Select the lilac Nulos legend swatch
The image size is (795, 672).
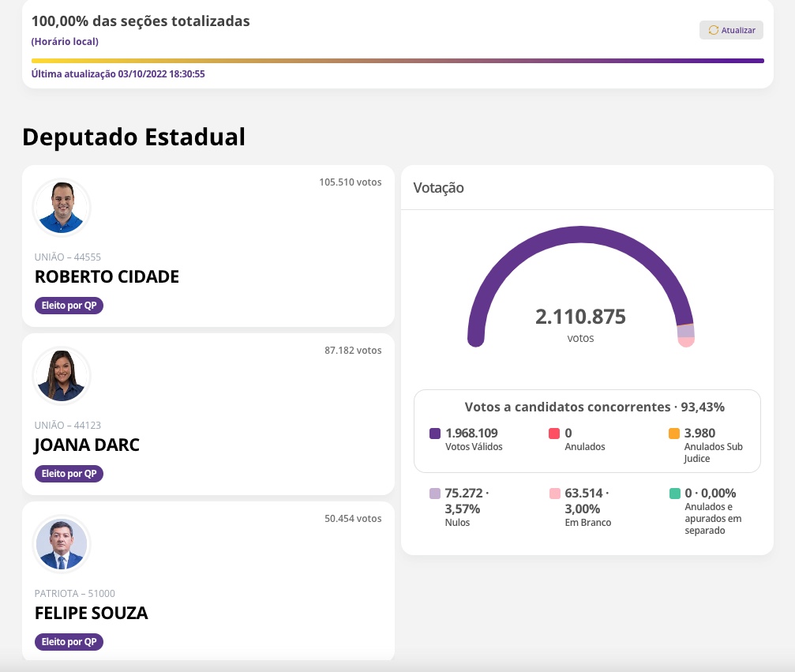pos(435,494)
